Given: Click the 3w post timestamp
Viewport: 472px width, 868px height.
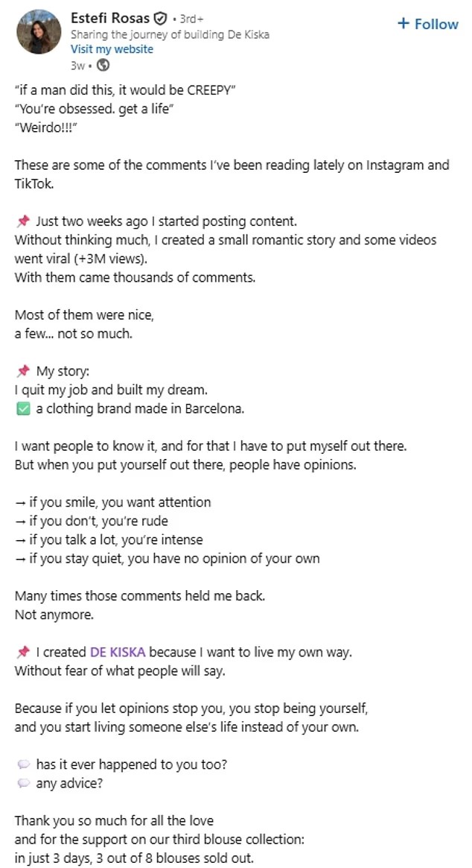Looking at the screenshot, I should point(76,64).
